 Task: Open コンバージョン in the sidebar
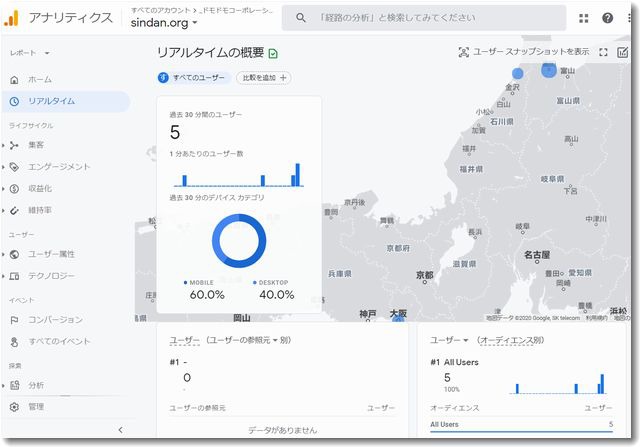(55, 320)
